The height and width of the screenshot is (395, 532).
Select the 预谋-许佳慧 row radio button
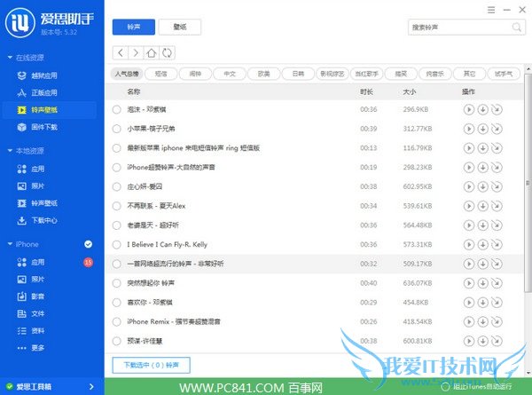(x=117, y=341)
